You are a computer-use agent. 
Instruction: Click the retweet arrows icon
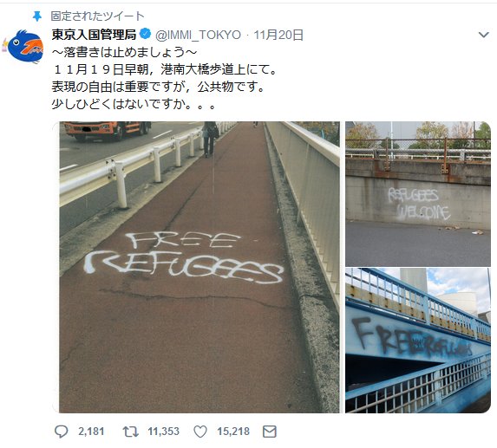(x=131, y=432)
